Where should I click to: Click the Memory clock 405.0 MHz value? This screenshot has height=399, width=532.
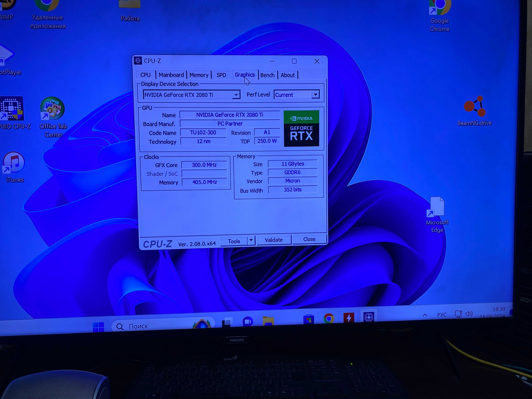pyautogui.click(x=204, y=182)
